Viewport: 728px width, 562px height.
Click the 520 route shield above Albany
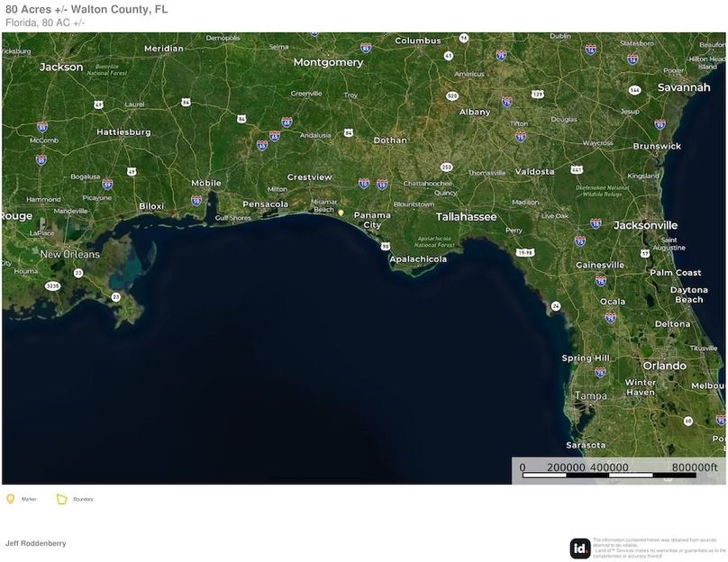pos(452,95)
